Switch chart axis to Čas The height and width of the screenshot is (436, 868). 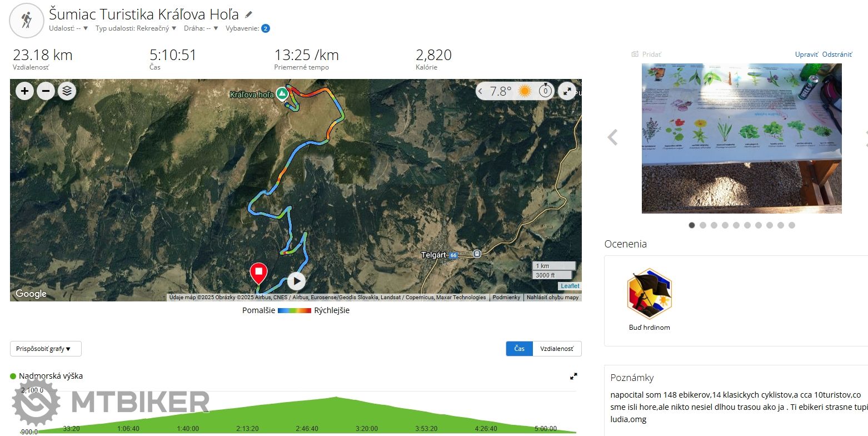pyautogui.click(x=519, y=349)
